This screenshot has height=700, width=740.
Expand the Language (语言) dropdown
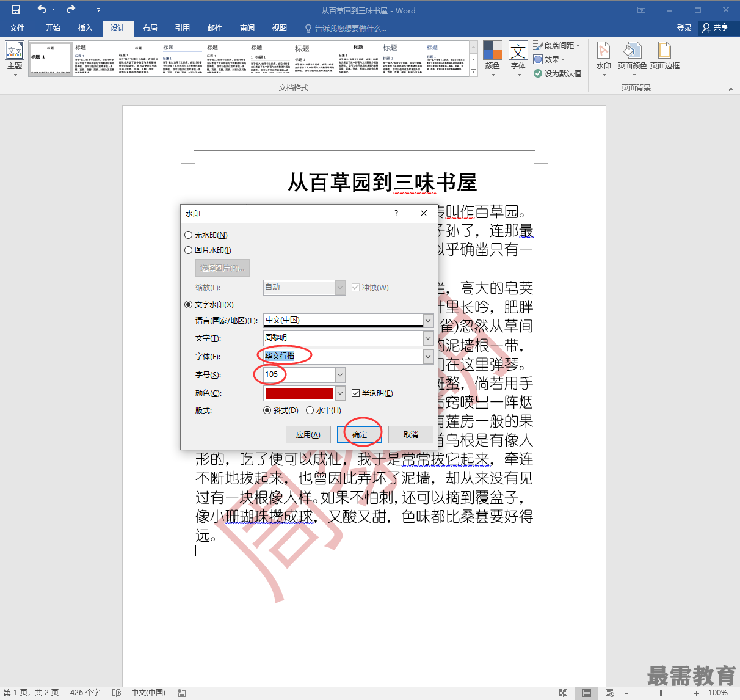[x=428, y=320]
